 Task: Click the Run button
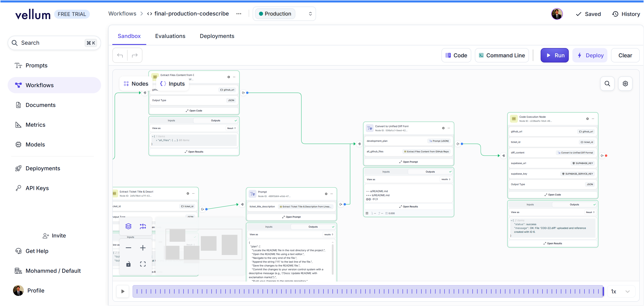pos(555,55)
